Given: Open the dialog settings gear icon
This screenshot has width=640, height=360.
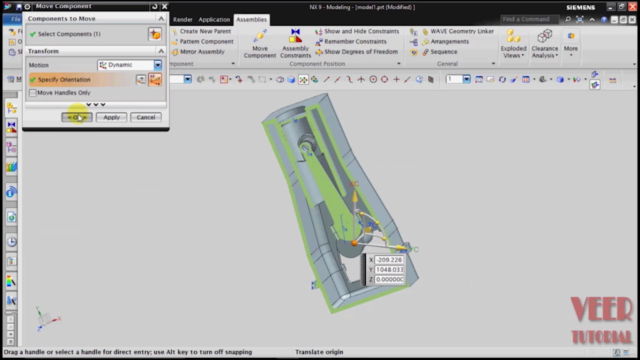Looking at the screenshot, I should pos(27,7).
